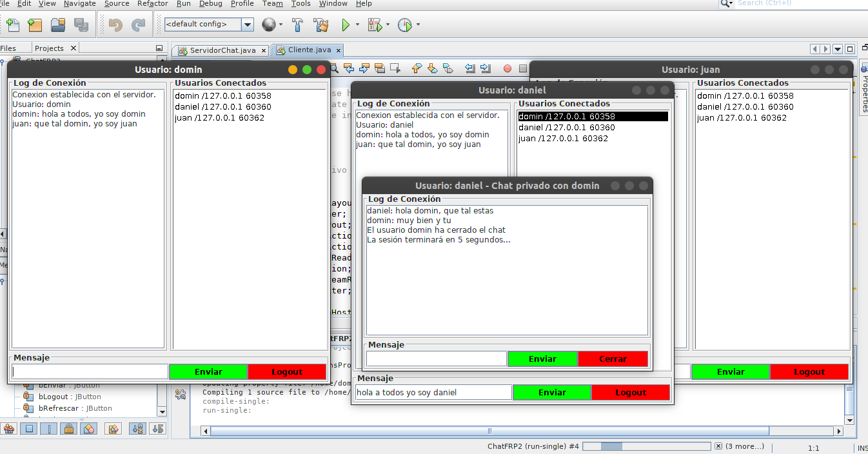Screen dimensions: 868x454
Task: Click the red macro record icon
Action: (x=508, y=68)
